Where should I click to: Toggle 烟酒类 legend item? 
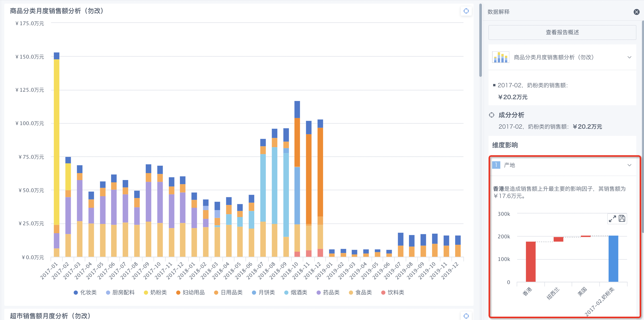tap(296, 292)
